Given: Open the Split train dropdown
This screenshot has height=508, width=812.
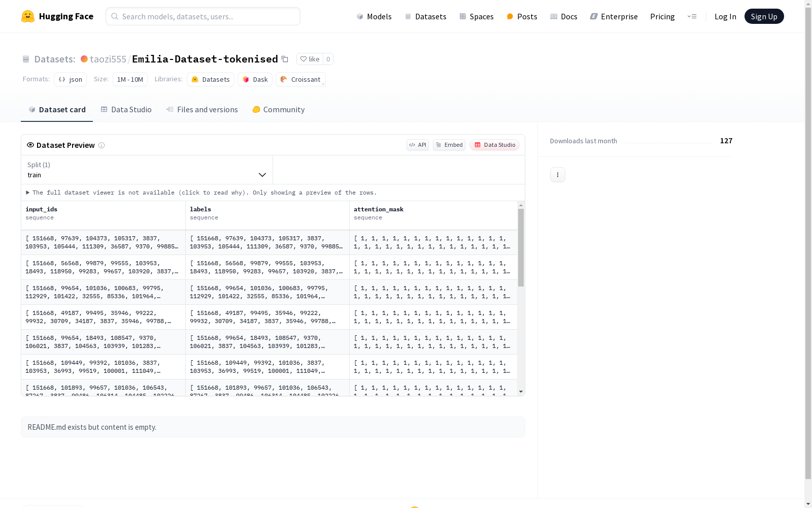Looking at the screenshot, I should pyautogui.click(x=147, y=170).
